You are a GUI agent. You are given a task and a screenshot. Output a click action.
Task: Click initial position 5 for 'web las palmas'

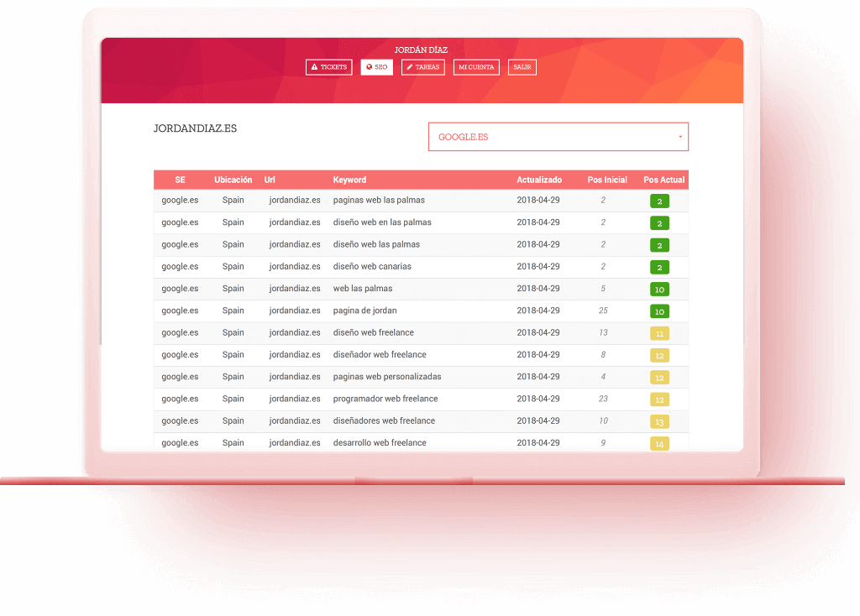[x=603, y=288]
